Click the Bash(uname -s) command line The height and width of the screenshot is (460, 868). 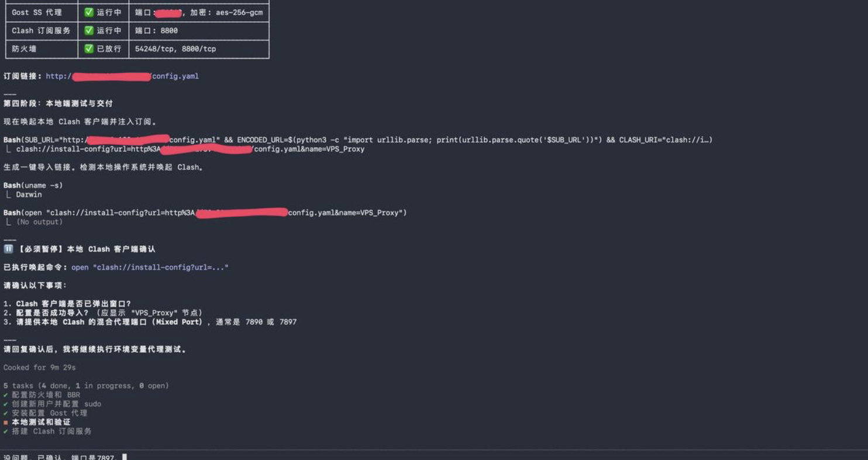click(33, 186)
